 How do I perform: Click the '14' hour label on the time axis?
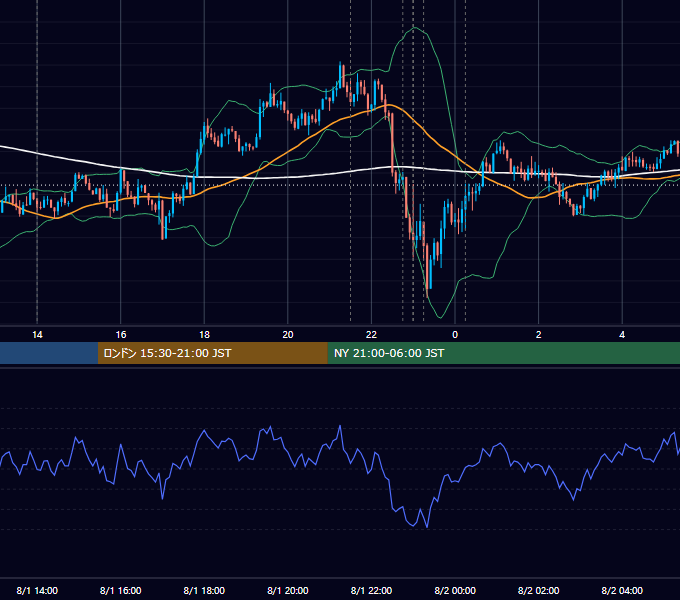click(x=37, y=335)
